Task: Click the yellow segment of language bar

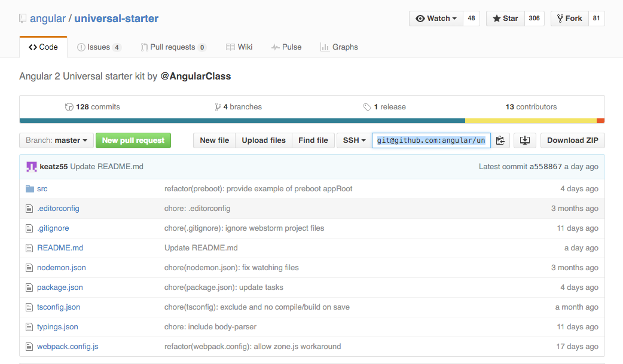Action: (531, 121)
